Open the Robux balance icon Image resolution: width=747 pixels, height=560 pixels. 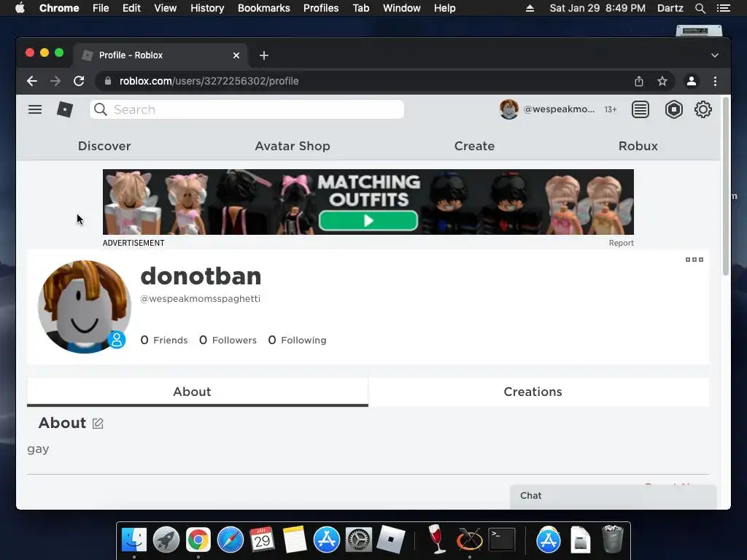(673, 109)
